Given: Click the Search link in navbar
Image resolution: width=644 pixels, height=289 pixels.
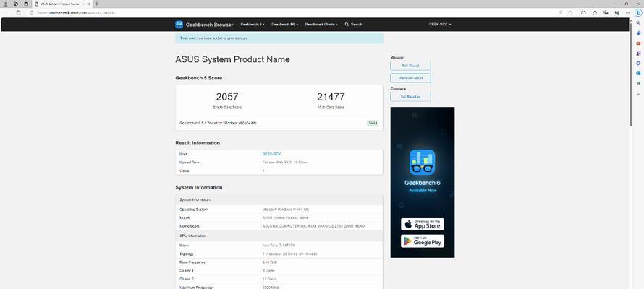Looking at the screenshot, I should (x=354, y=25).
